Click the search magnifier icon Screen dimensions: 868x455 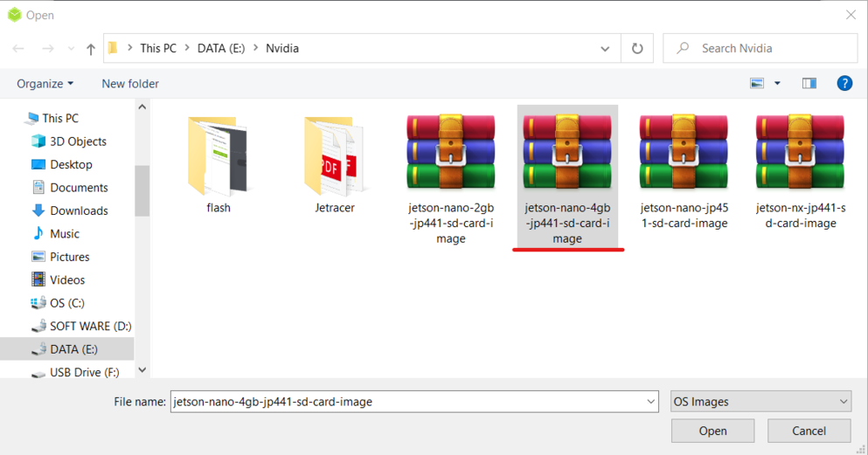coord(683,48)
